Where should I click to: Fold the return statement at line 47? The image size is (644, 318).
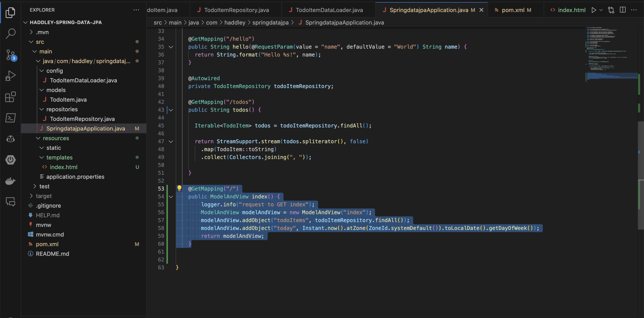coord(171,142)
